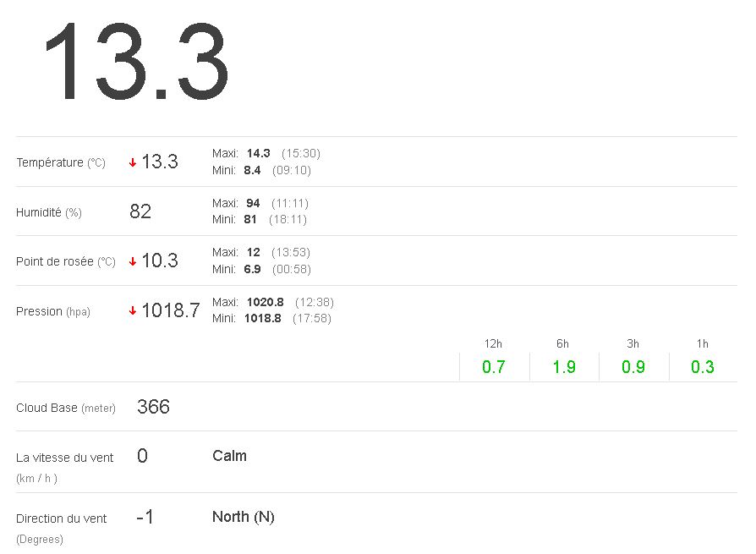Click the red down arrow beside Température value
The image size is (756, 554).
coord(133,162)
